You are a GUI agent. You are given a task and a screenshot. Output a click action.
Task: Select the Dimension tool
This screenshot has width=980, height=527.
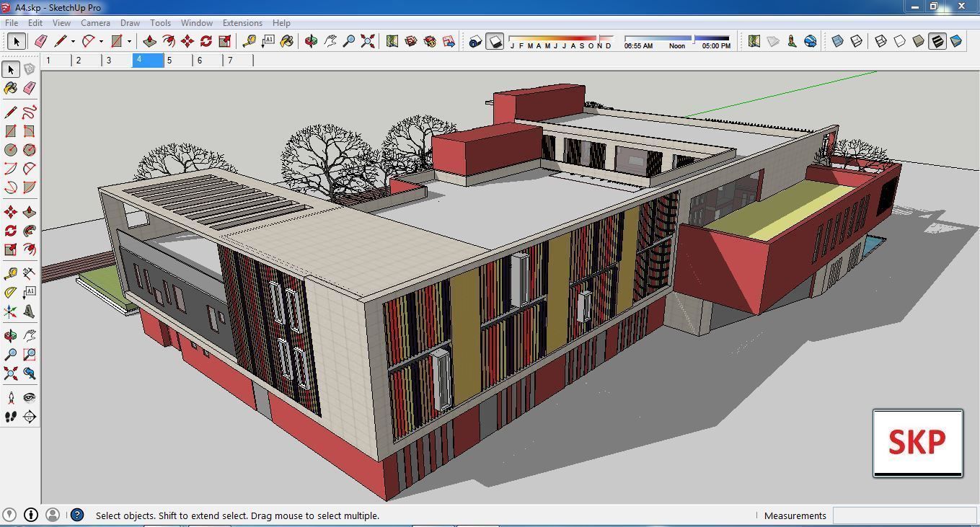click(x=30, y=274)
